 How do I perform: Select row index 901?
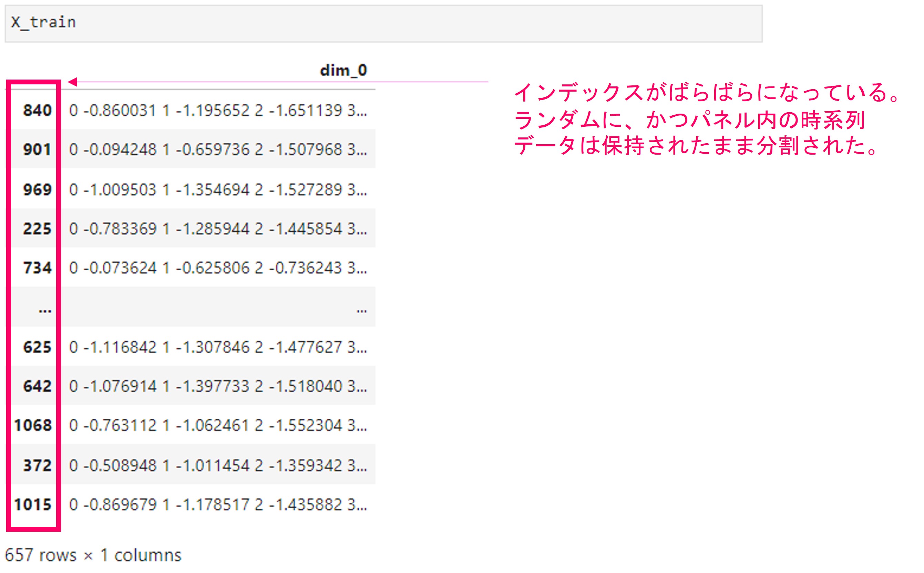pos(37,150)
